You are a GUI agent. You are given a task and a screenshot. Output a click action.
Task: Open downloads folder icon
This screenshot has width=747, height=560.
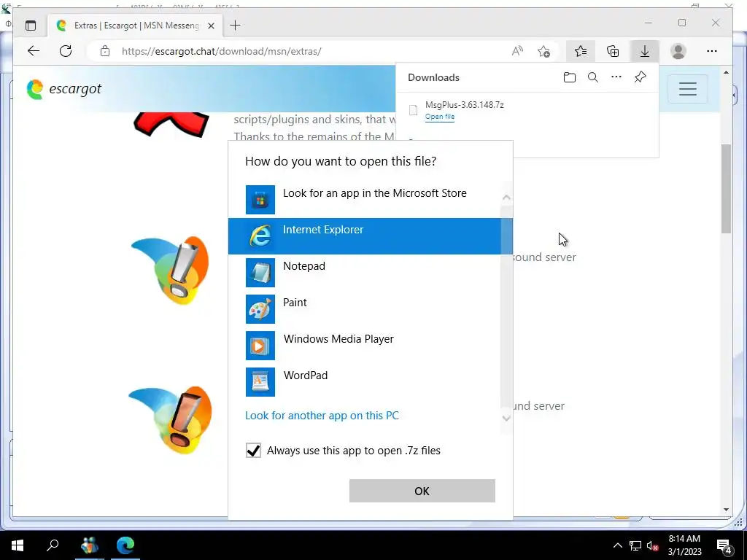[x=569, y=77]
